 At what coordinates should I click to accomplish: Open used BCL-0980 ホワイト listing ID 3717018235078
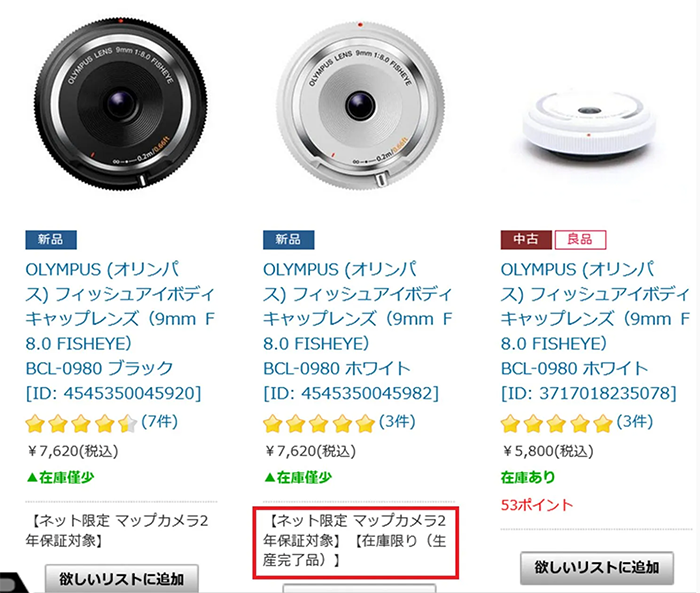click(595, 331)
